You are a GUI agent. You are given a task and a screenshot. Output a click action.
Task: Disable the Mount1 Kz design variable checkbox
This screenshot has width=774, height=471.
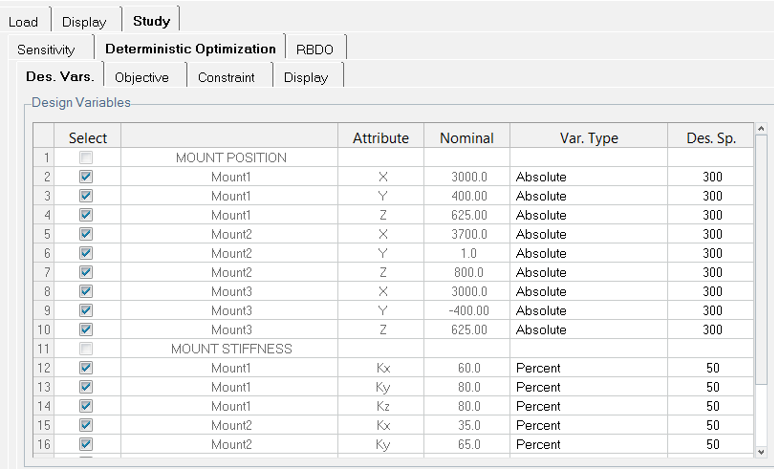click(86, 406)
